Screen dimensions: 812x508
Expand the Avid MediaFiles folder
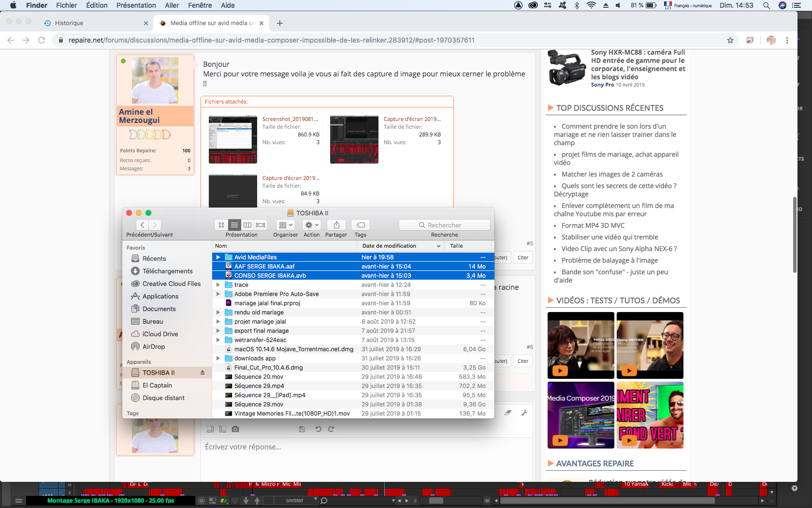218,257
